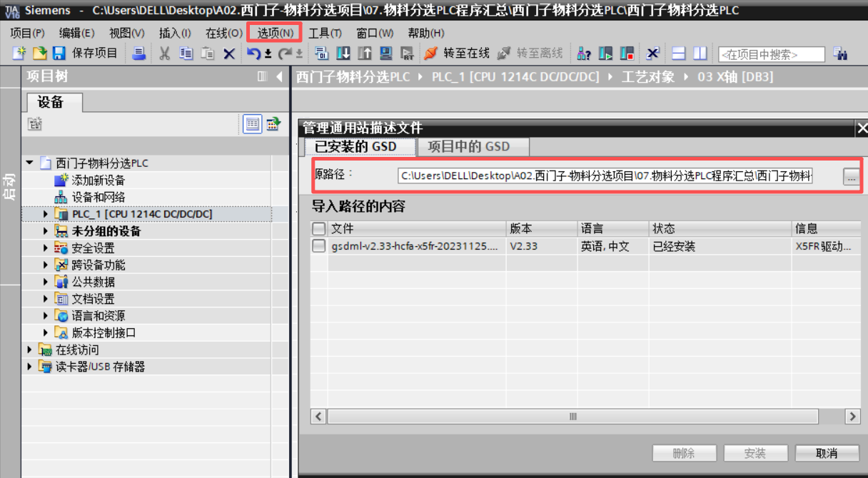Expand the PLC_1 [CPU 1214C DC/DC/DC] node
The image size is (868, 478).
click(46, 214)
